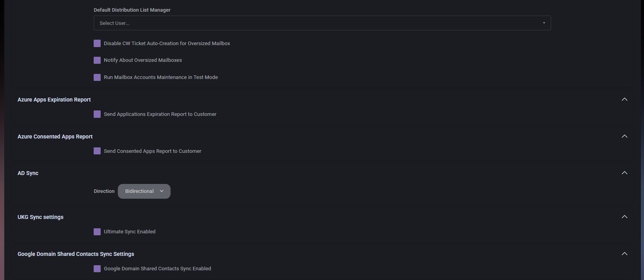
Task: Collapse the UKG Sync settings section
Action: [625, 217]
